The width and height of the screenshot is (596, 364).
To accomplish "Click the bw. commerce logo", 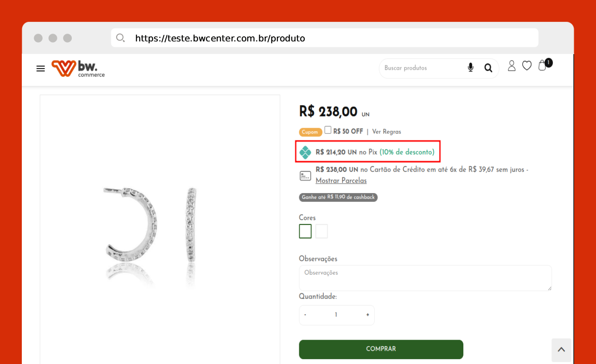I will [x=78, y=68].
